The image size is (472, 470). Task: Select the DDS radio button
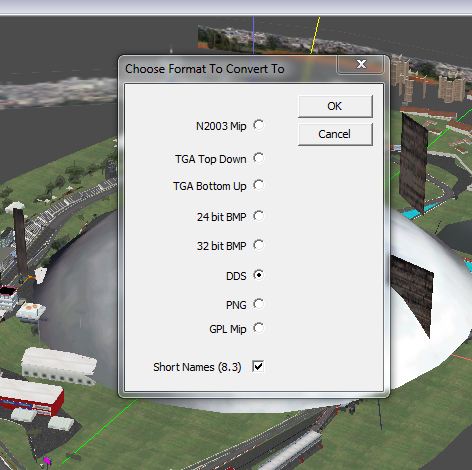[258, 275]
